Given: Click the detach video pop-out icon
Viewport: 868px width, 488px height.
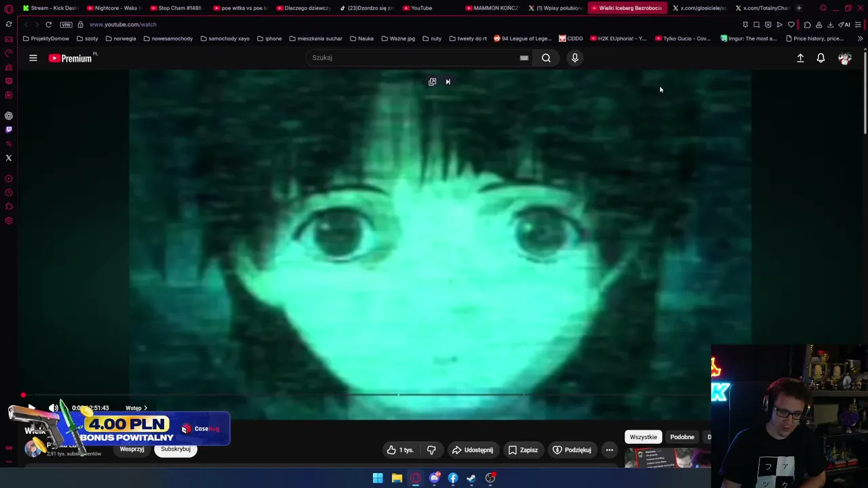Looking at the screenshot, I should pyautogui.click(x=433, y=82).
